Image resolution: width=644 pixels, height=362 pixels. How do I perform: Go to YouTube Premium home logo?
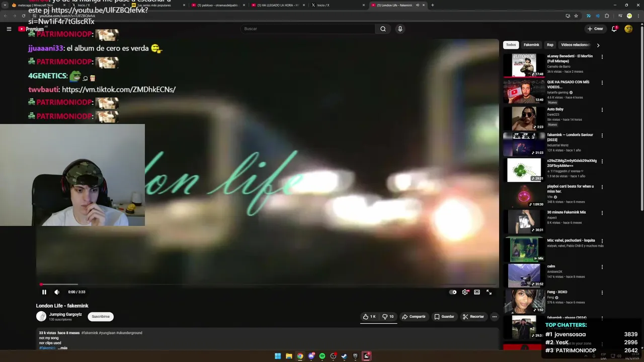tap(31, 29)
